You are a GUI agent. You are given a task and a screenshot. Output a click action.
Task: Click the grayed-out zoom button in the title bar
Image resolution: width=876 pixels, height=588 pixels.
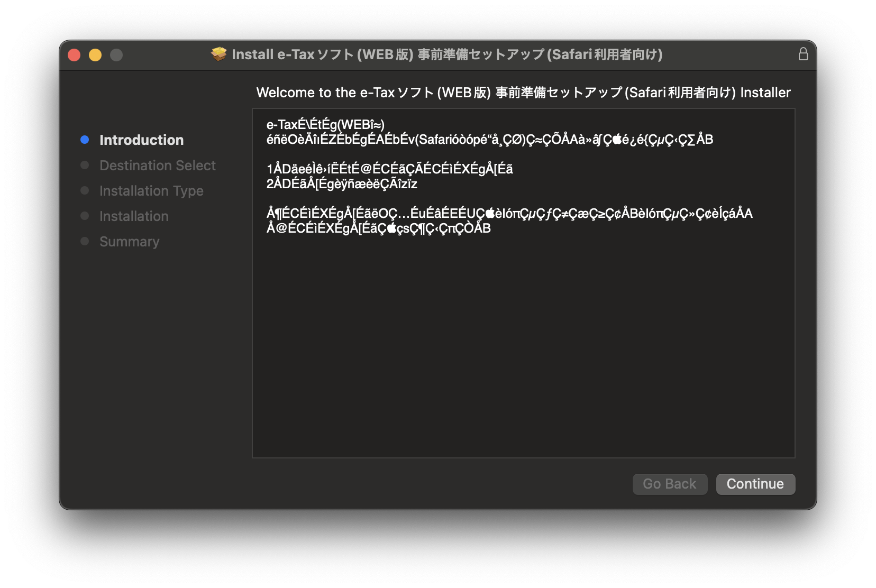click(x=116, y=55)
